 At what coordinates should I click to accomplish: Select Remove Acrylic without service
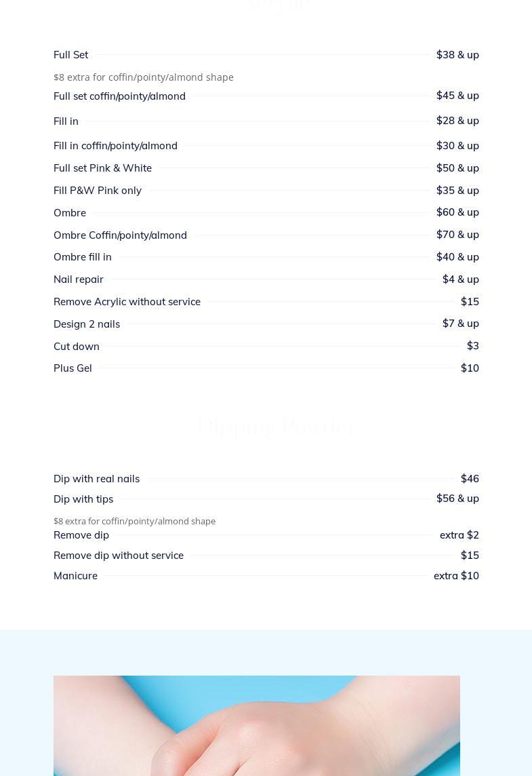click(127, 302)
